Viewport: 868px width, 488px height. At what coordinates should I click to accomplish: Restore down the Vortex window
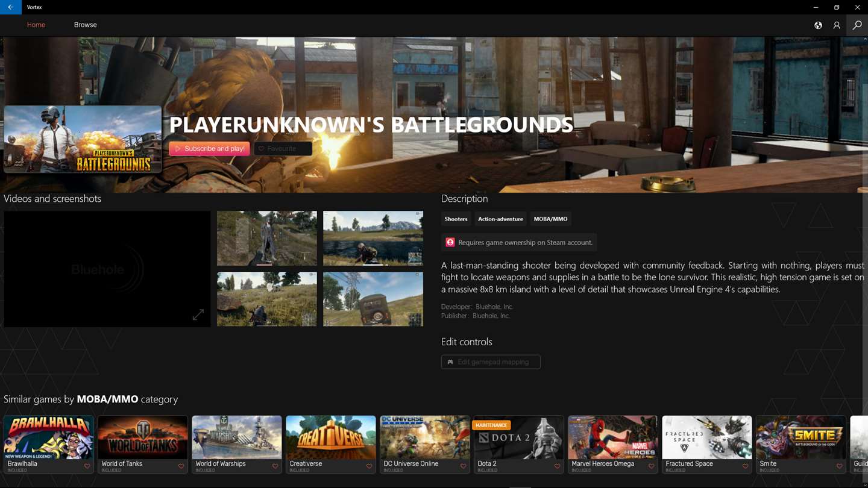point(837,7)
